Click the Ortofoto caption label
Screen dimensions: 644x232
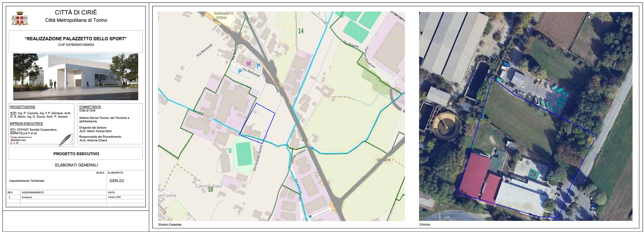[425, 225]
